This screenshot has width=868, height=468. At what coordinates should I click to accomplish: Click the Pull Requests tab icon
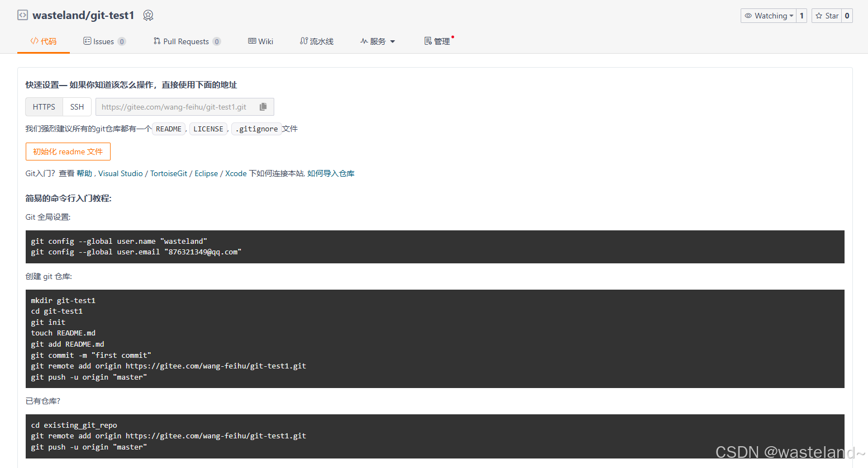tap(157, 41)
